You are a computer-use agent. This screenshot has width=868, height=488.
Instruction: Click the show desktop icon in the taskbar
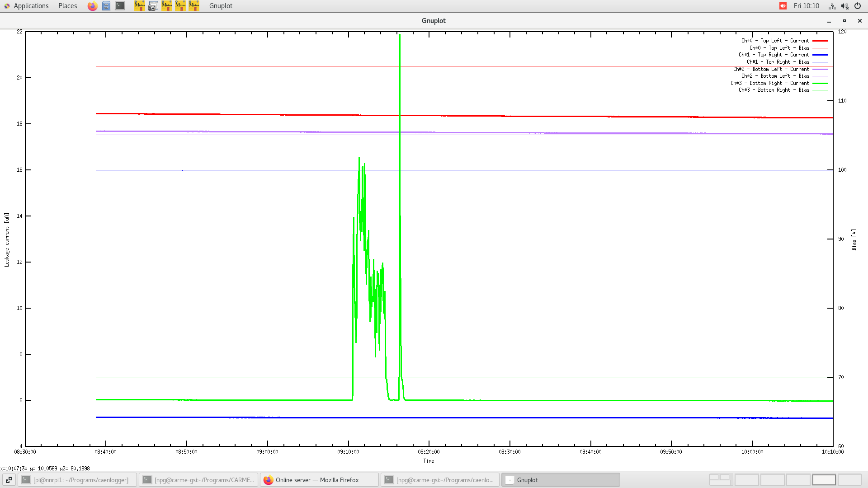9,479
